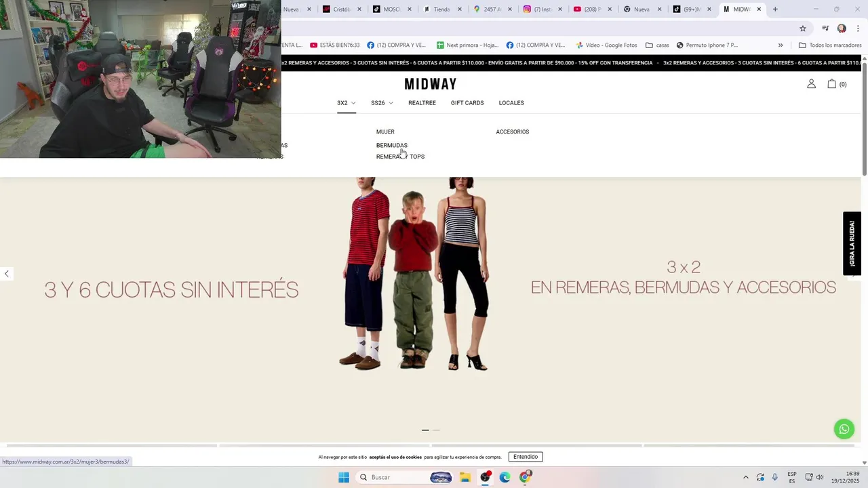This screenshot has width=868, height=488.
Task: Open OBS Studio from the taskbar
Action: pos(486,477)
